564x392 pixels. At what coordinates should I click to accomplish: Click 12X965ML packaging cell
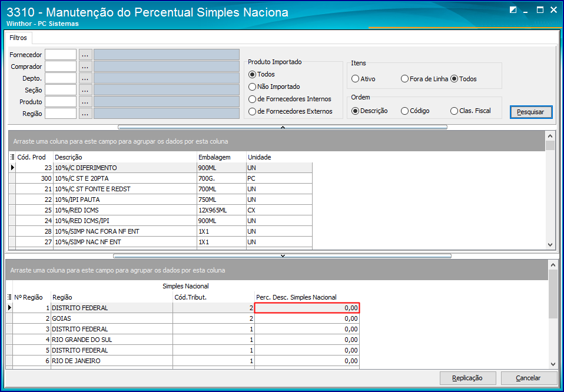221,210
